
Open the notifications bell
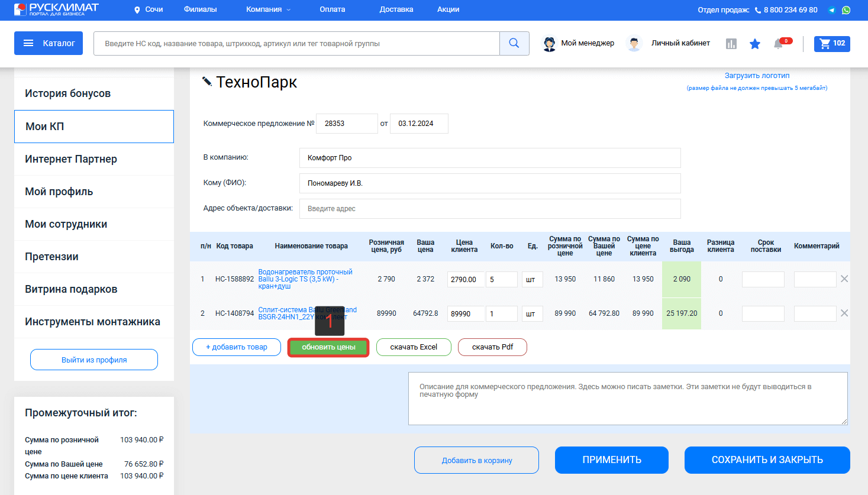click(779, 44)
